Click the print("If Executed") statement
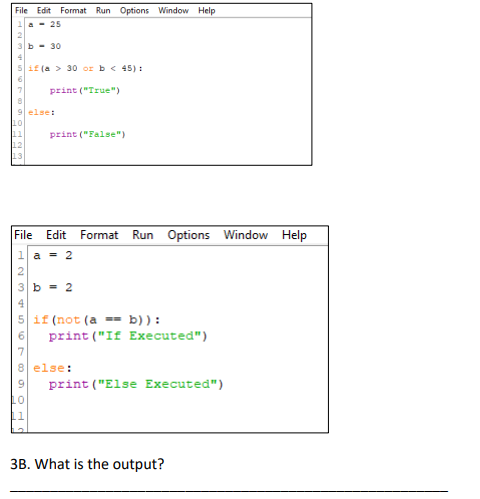The height and width of the screenshot is (499, 480). (128, 336)
